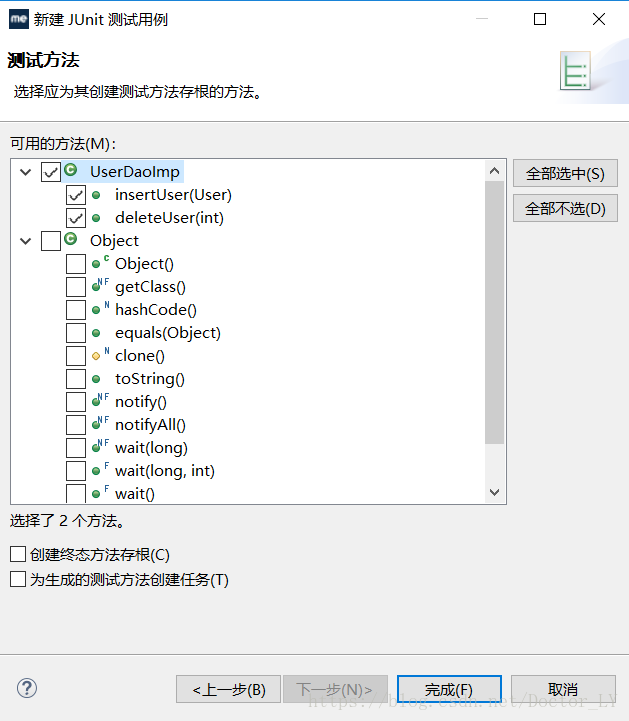Uncheck the UserDaoImp class checkbox

pos(51,172)
